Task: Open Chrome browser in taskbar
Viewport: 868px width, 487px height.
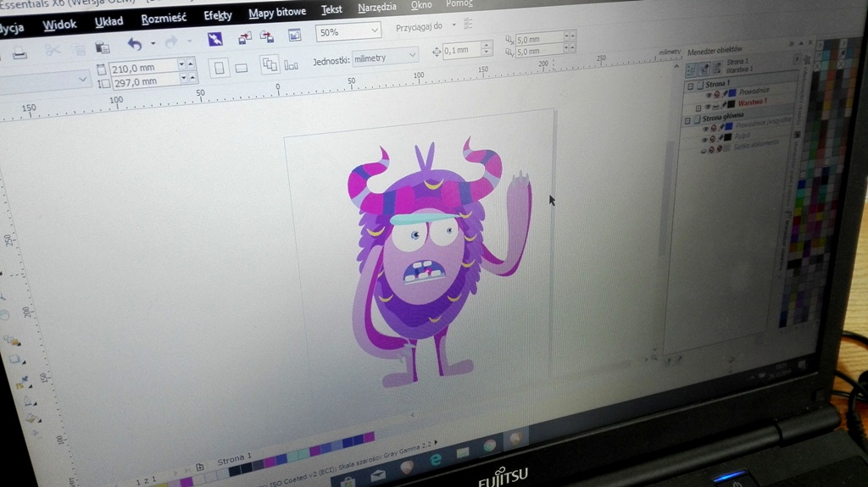Action: 489,445
